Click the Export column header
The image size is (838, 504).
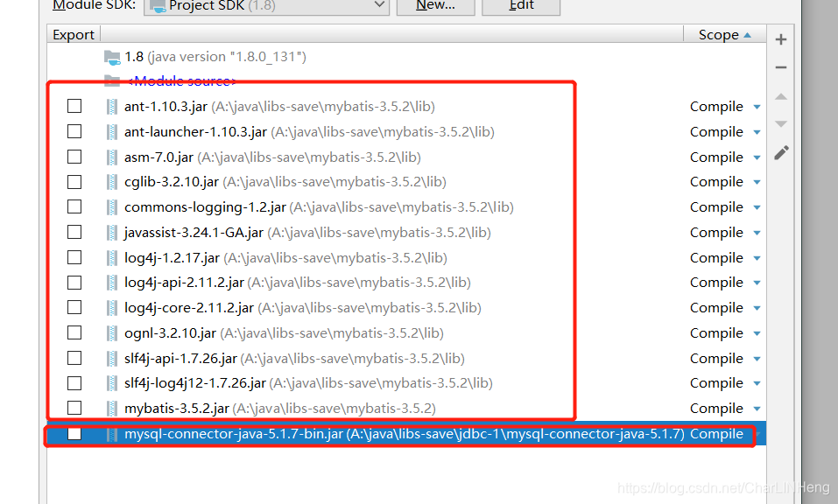[x=74, y=35]
